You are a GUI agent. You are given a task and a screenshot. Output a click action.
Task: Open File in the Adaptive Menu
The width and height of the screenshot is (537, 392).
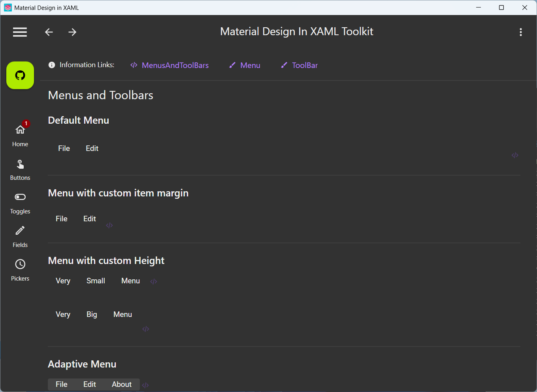62,384
